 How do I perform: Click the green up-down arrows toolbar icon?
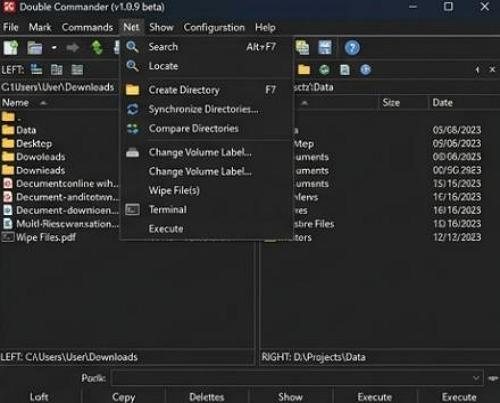click(97, 48)
